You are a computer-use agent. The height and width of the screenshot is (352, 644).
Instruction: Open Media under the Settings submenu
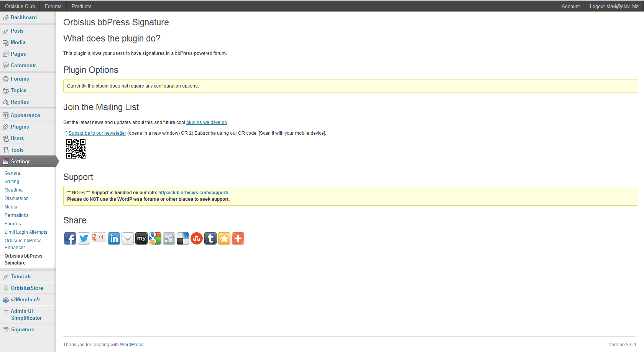coord(11,207)
